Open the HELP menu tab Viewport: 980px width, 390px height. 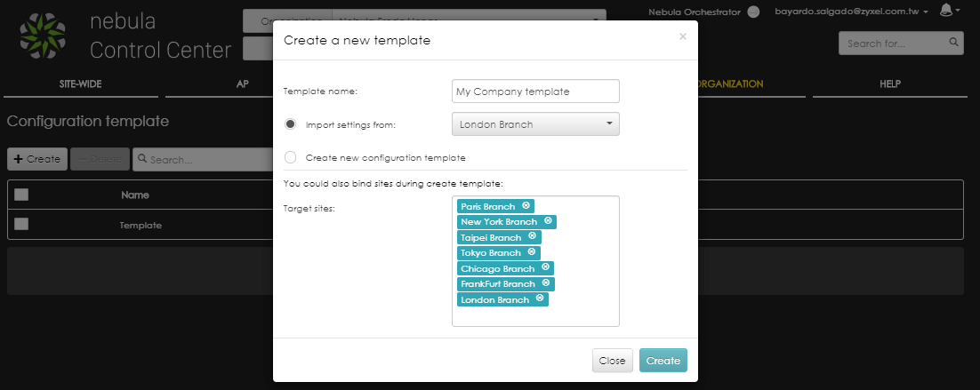pos(890,84)
